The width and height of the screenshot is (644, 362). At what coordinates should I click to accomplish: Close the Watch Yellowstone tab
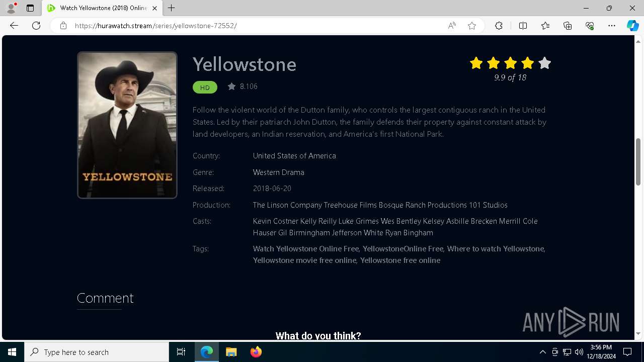[x=154, y=8]
